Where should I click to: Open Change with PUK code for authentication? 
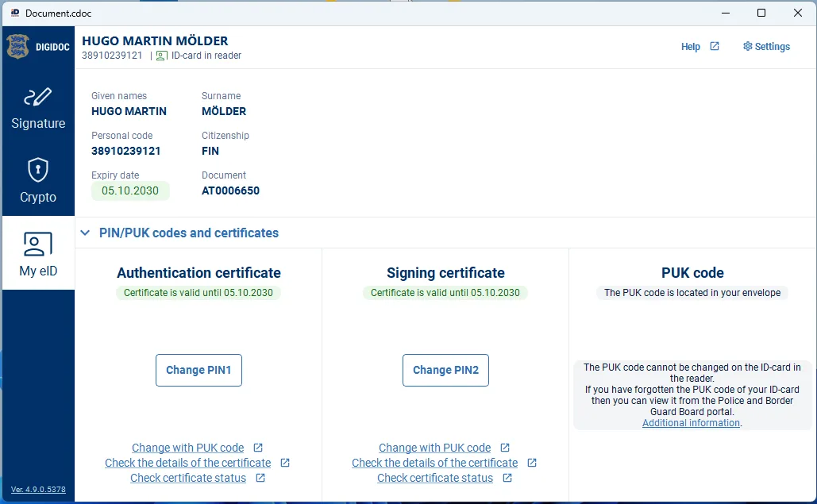coord(187,448)
